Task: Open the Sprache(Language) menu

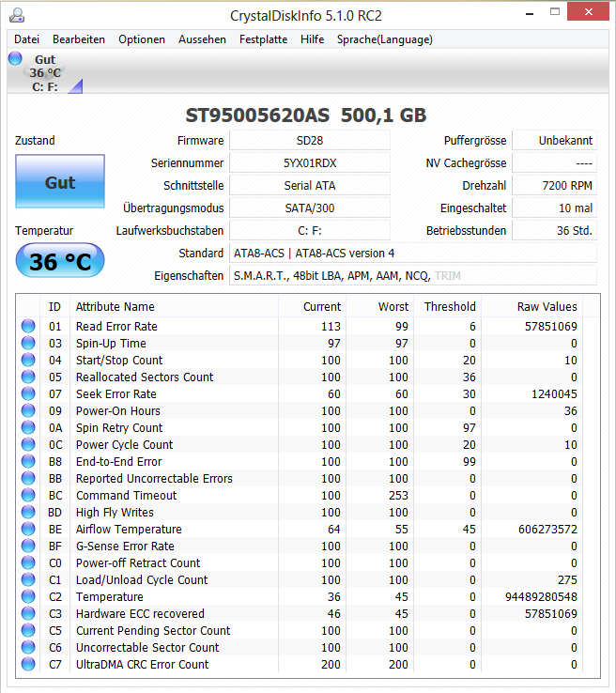Action: pyautogui.click(x=384, y=39)
